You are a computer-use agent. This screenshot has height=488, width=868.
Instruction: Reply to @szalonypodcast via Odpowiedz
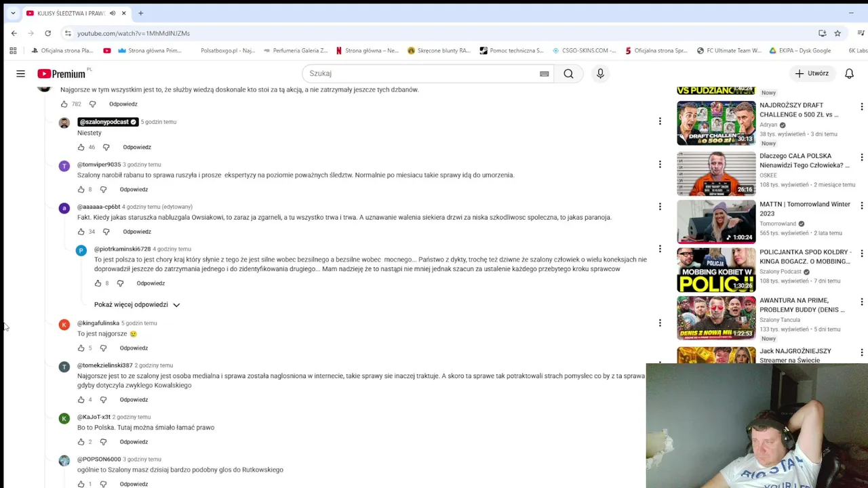137,147
